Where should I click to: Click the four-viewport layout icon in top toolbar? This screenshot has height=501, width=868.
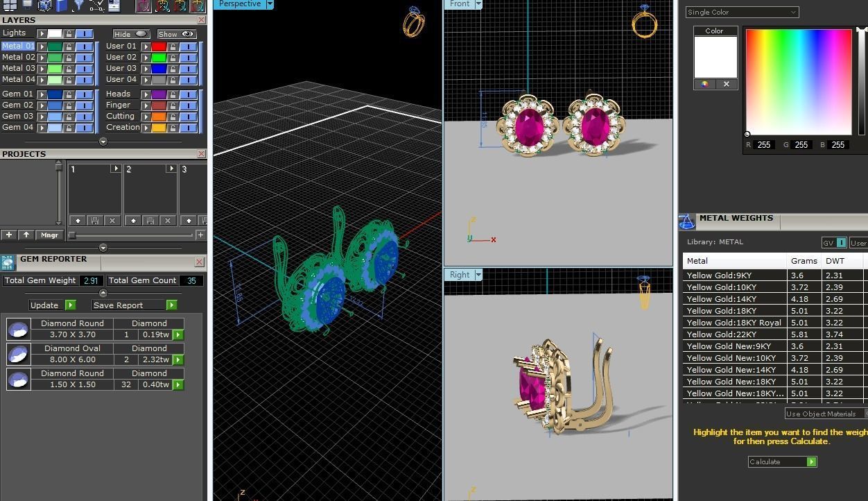(x=9, y=6)
